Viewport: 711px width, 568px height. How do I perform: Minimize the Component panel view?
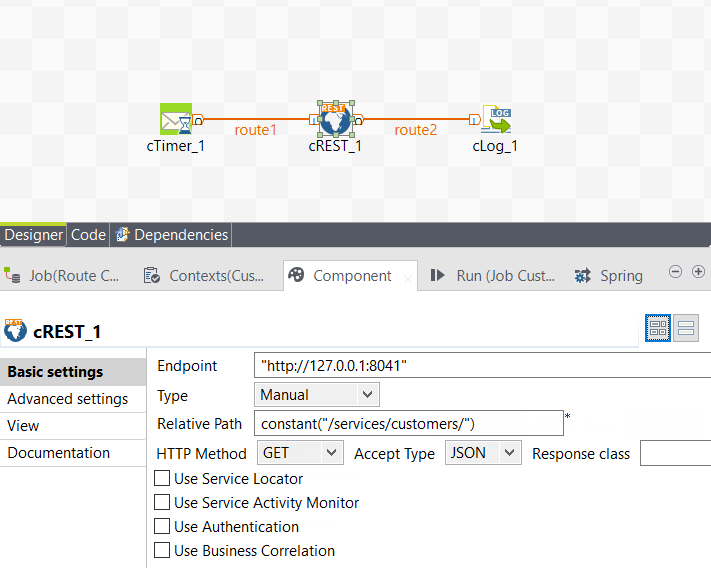676,272
